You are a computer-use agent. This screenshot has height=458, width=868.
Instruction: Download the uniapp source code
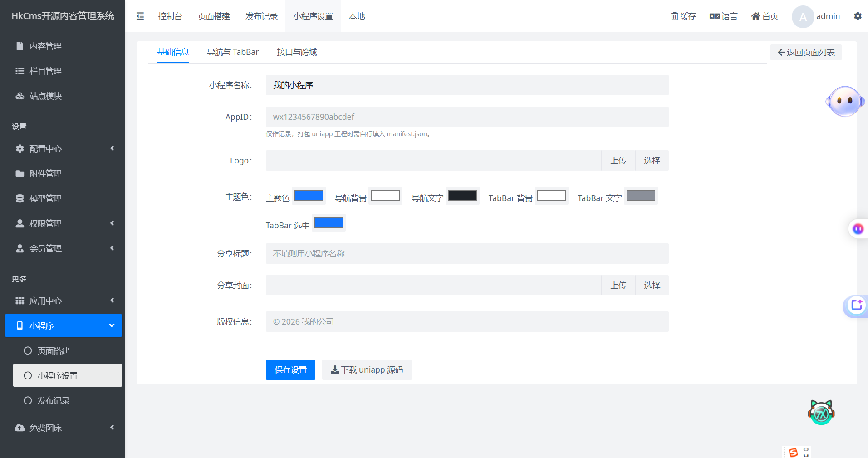pos(367,369)
